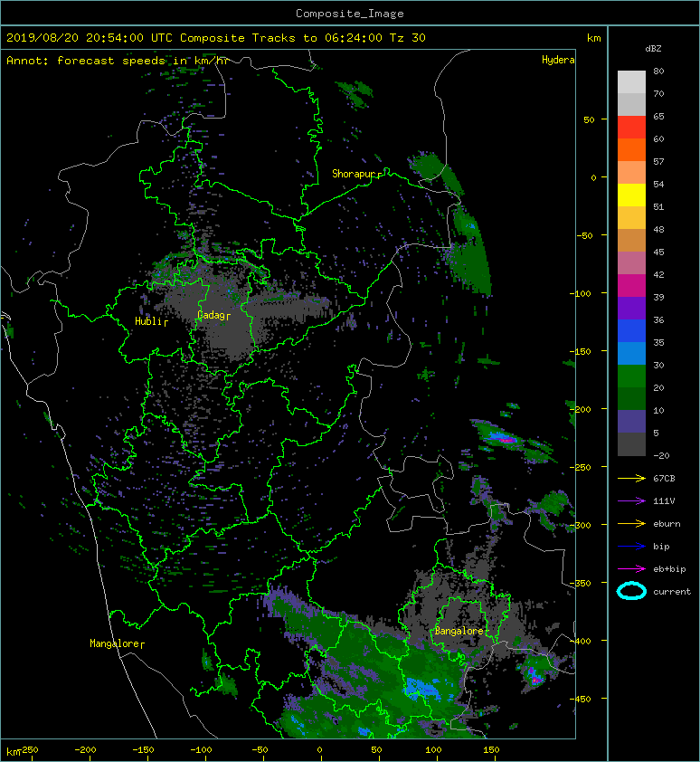The height and width of the screenshot is (762, 700).
Task: Click the 150 mark on horizontal axis
Action: point(491,750)
